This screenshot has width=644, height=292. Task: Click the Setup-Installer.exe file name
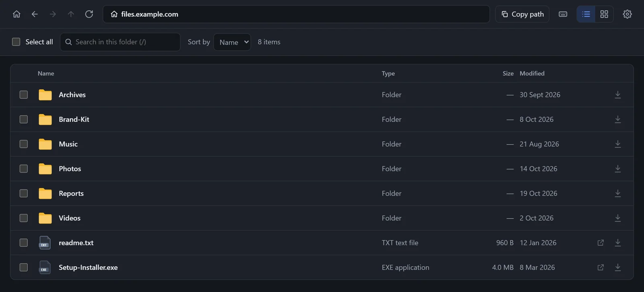coord(88,267)
